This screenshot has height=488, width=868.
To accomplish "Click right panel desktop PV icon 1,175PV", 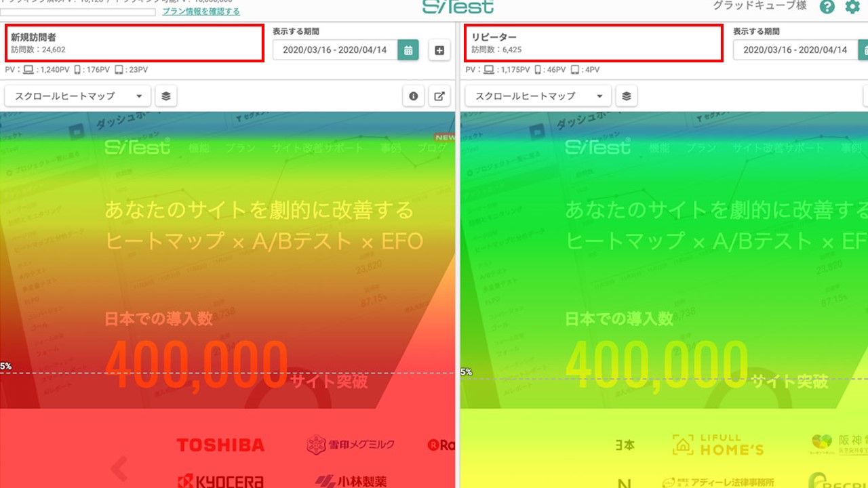I will click(x=489, y=70).
